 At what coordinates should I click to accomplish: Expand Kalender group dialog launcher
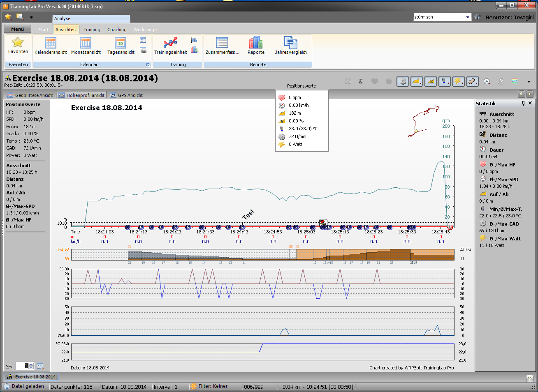click(148, 65)
